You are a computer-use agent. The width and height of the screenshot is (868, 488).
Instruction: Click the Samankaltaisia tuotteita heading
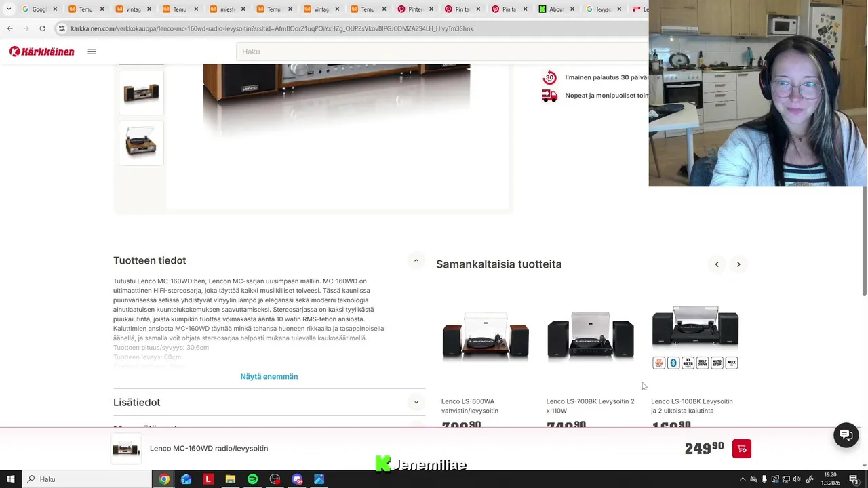(499, 264)
